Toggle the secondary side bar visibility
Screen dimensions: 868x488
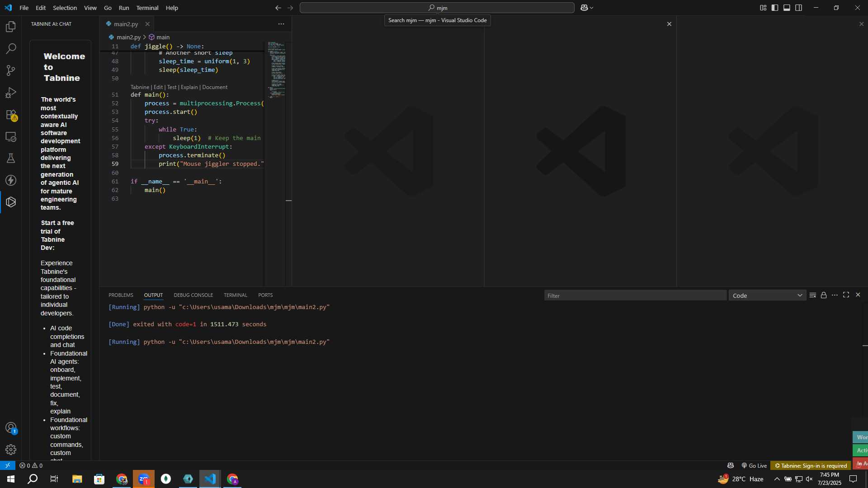(x=799, y=8)
